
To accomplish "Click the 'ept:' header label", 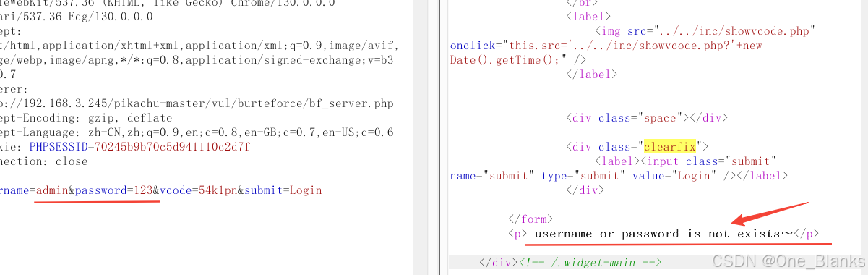I will (x=11, y=31).
